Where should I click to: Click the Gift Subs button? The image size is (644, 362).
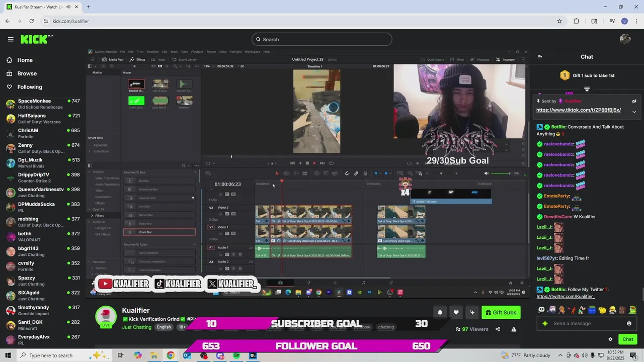pos(501,312)
